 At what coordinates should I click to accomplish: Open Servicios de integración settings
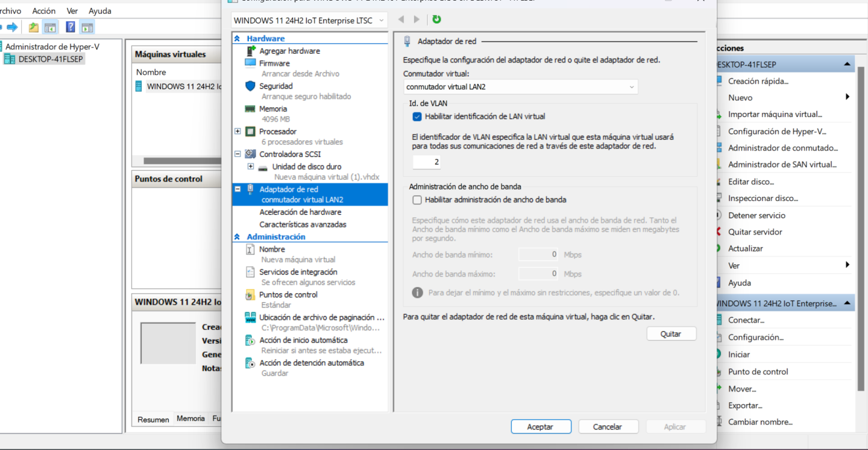click(251, 272)
